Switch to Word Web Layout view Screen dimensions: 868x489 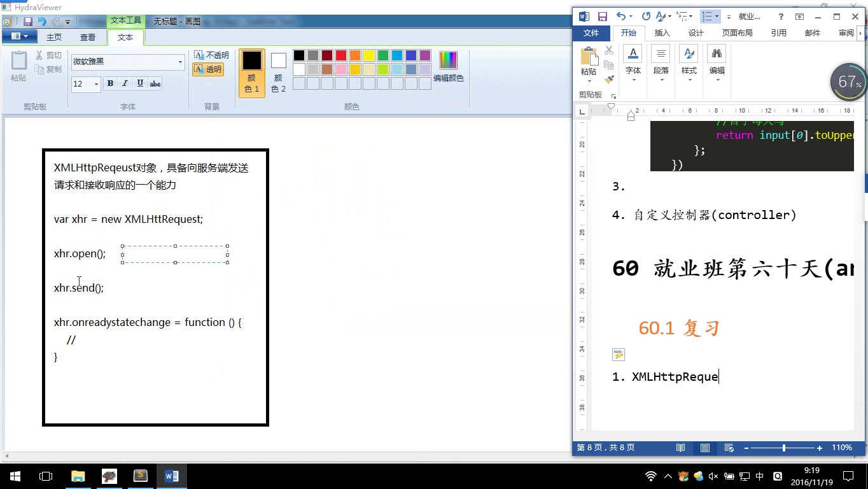click(729, 448)
